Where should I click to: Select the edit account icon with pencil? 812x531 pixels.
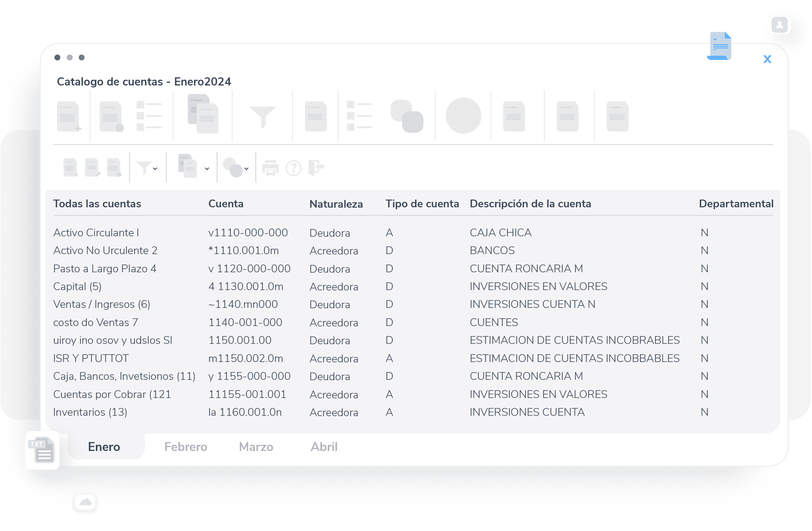tap(93, 167)
